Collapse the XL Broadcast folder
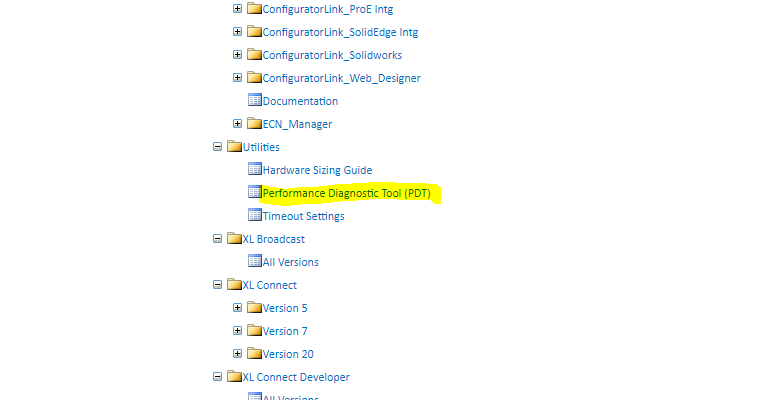This screenshot has height=400, width=779. pos(218,239)
